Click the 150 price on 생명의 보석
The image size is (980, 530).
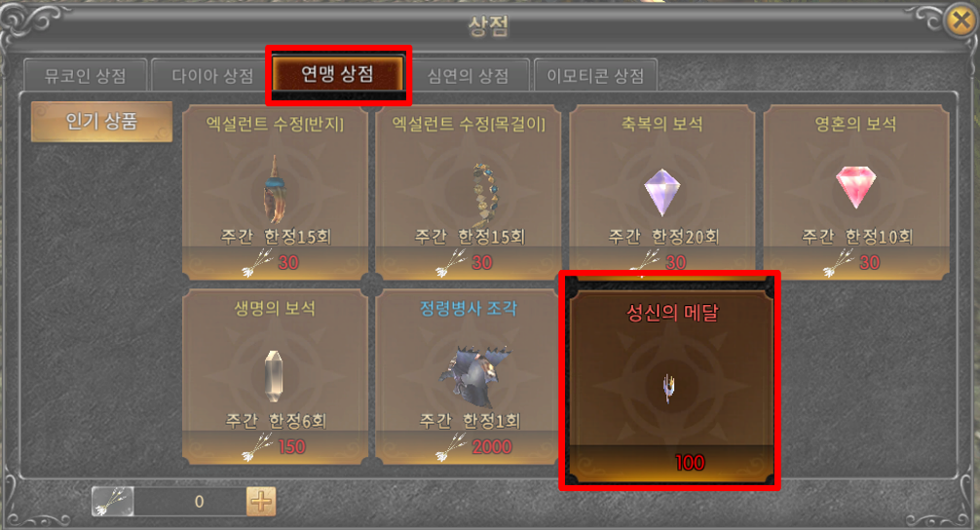pyautogui.click(x=292, y=447)
